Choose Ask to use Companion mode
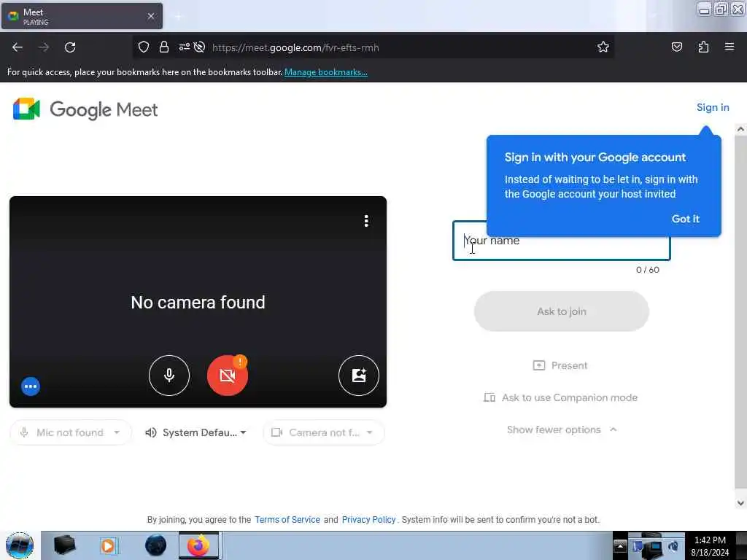The width and height of the screenshot is (747, 560). (560, 397)
